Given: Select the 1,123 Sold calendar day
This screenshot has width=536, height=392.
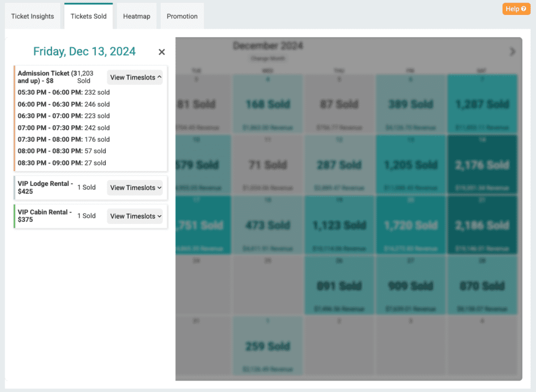Looking at the screenshot, I should (339, 225).
